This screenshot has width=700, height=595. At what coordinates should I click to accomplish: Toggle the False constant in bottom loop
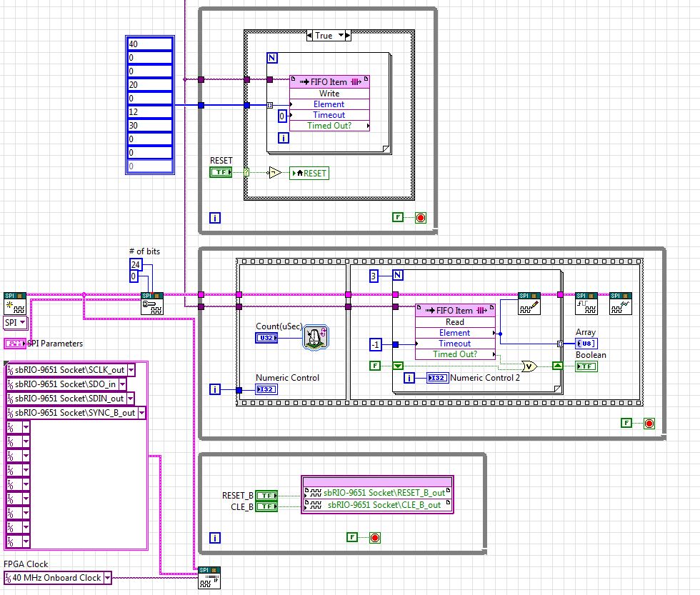(x=352, y=537)
